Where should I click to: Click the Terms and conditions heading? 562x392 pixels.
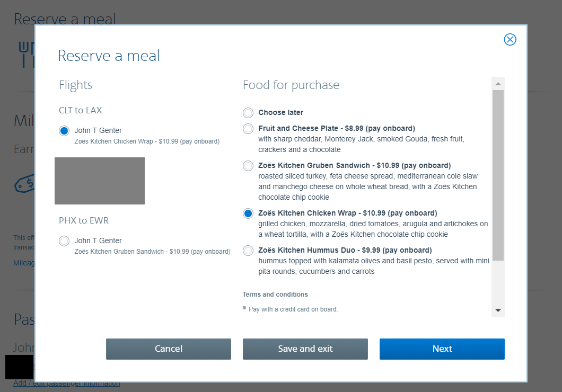[x=275, y=295]
